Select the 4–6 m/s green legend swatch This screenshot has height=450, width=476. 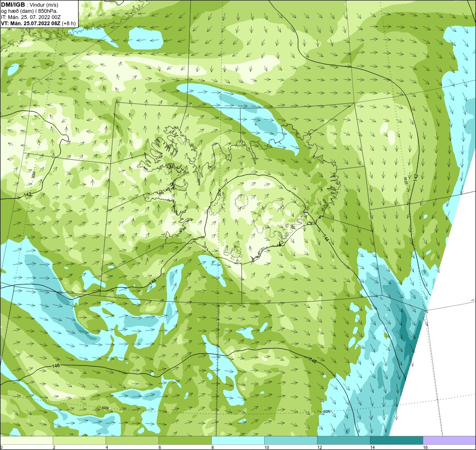[x=132, y=440]
